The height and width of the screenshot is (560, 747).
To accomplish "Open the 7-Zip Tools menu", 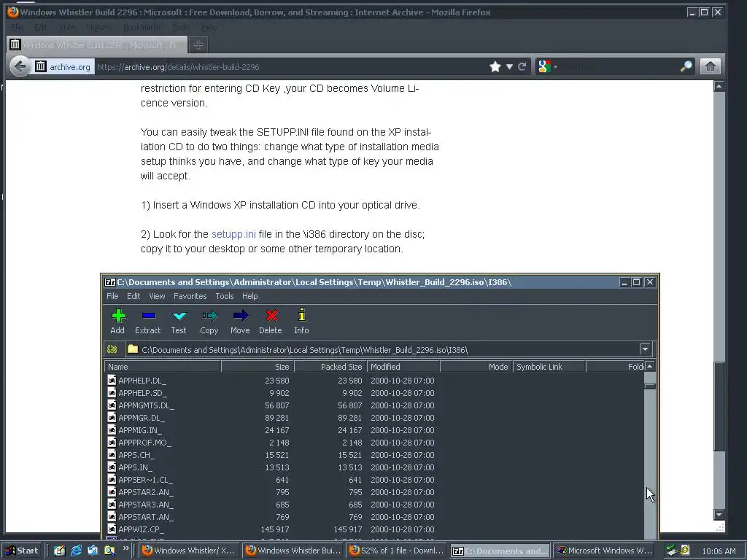I will [225, 296].
